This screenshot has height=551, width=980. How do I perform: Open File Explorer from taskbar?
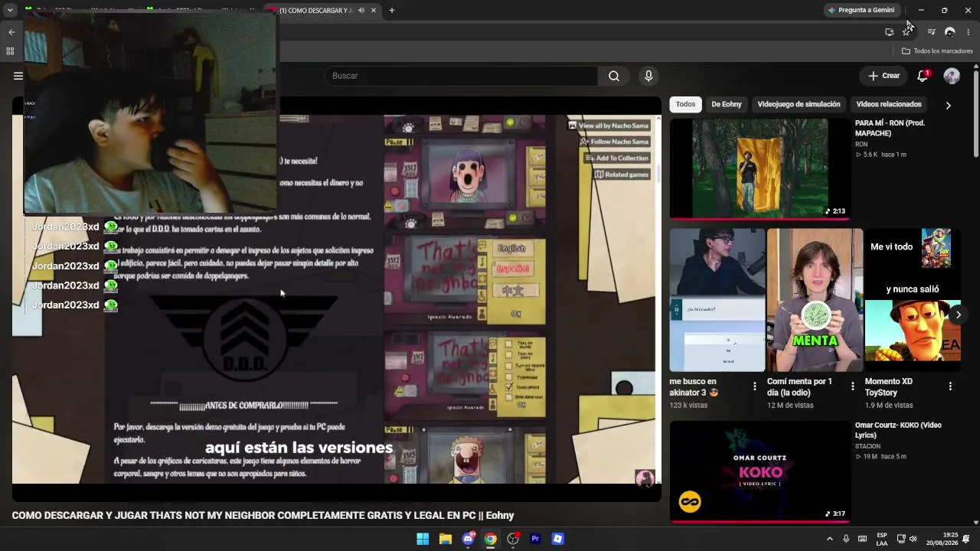point(446,539)
